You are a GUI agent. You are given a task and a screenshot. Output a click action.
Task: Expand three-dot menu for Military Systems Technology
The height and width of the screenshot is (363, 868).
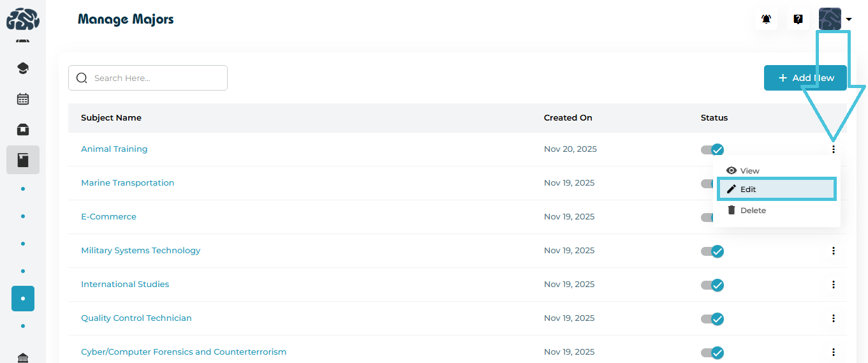click(833, 251)
